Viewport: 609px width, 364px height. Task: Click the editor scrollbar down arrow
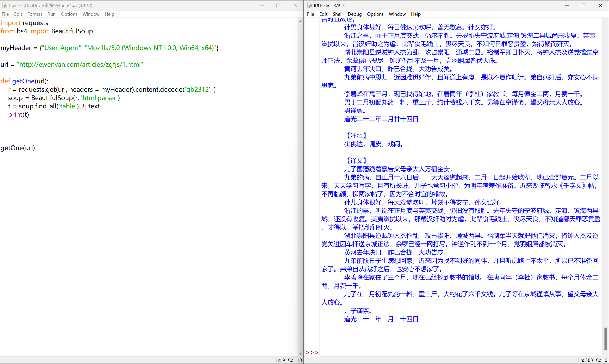(300, 354)
